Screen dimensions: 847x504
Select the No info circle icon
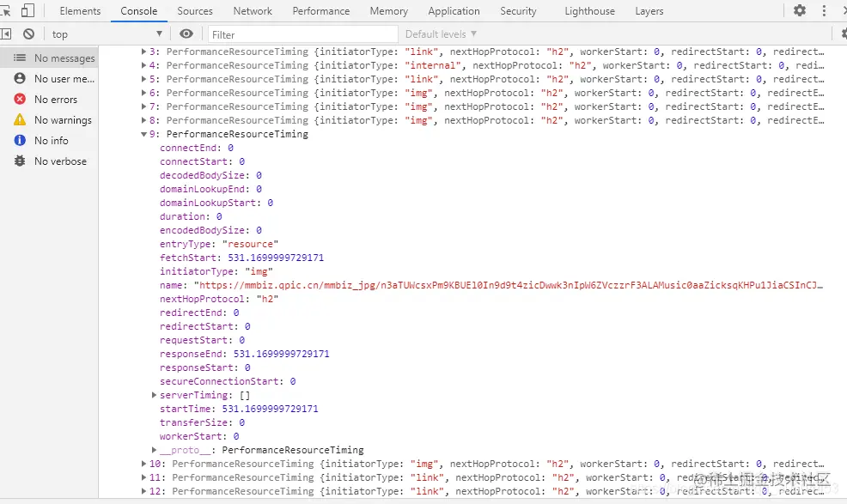click(x=20, y=141)
